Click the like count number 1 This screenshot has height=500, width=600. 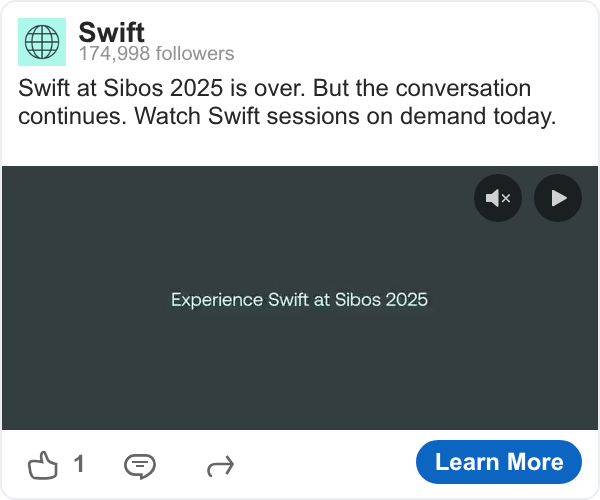point(79,464)
